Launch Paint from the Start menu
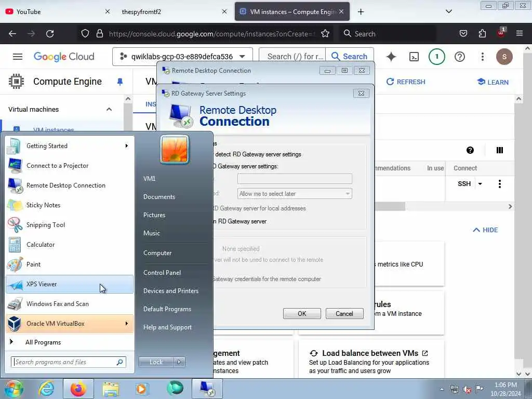Viewport: 532px width, 399px height. coord(70,264)
